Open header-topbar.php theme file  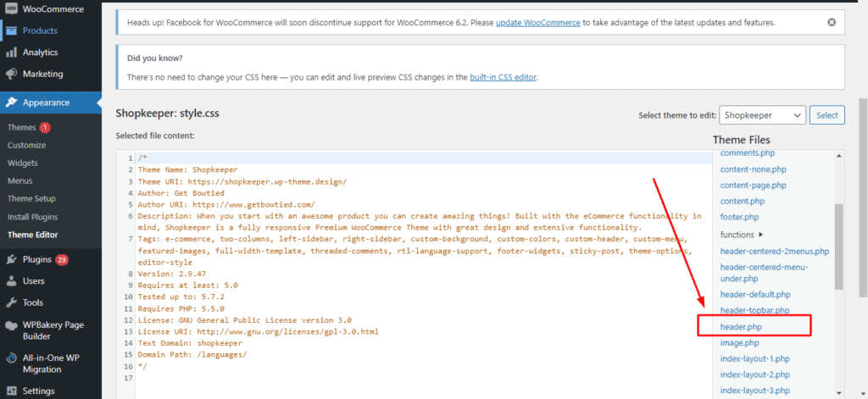(755, 310)
